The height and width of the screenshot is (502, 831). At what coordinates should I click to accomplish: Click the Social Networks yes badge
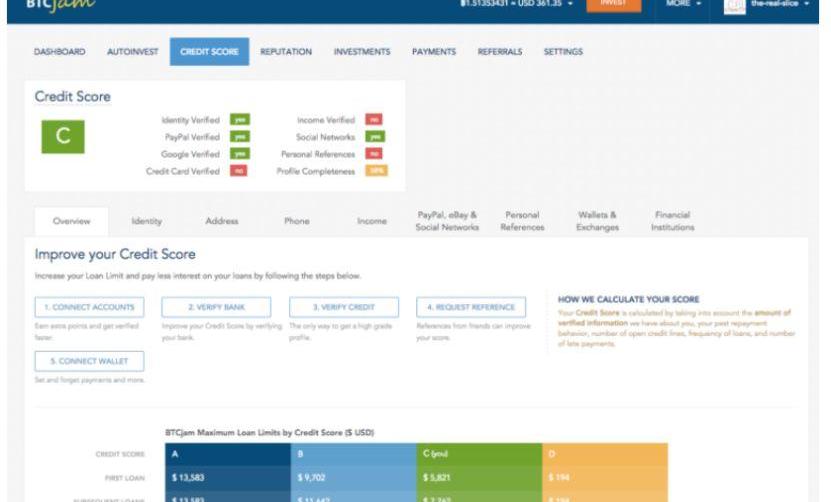pos(374,137)
